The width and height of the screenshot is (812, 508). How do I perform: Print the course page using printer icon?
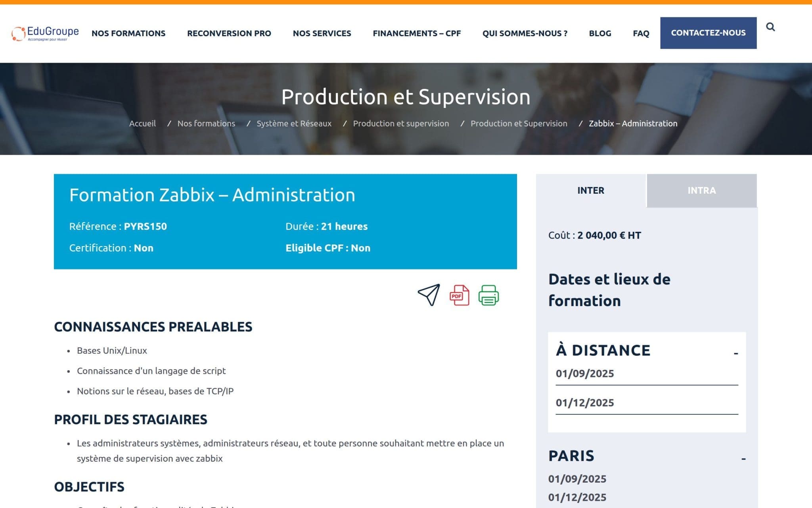[488, 295]
